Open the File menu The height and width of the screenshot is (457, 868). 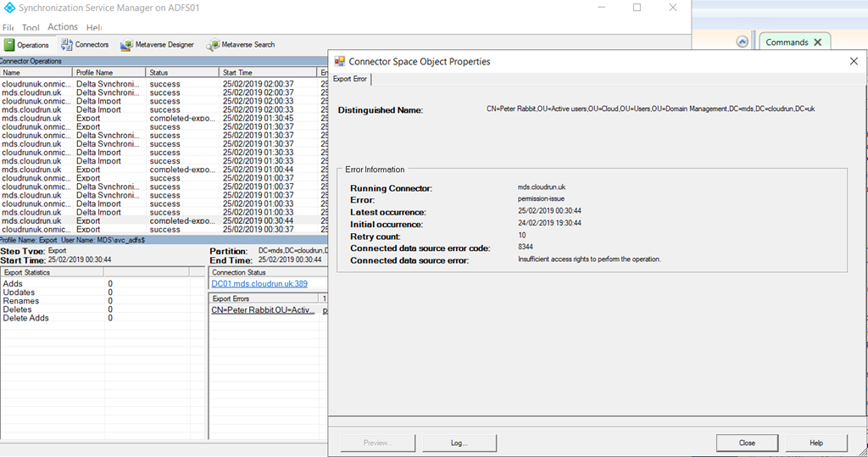(x=8, y=28)
